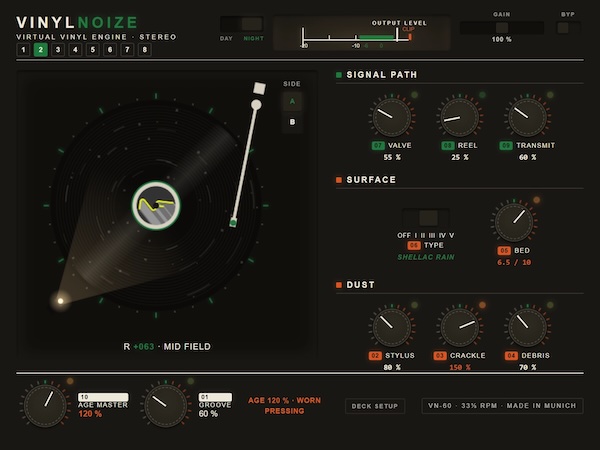
Task: Click the Debris knob
Action: click(x=528, y=328)
